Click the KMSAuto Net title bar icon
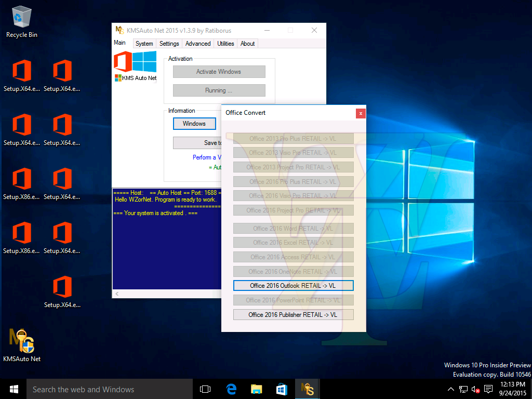 click(x=120, y=30)
